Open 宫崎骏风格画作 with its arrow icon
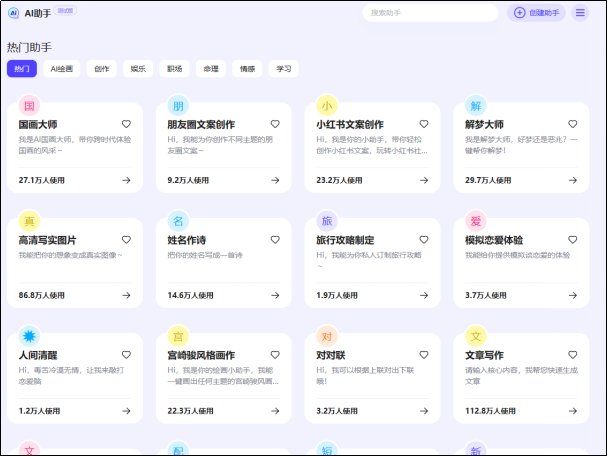Screen dimensions: 607x456 275,411
